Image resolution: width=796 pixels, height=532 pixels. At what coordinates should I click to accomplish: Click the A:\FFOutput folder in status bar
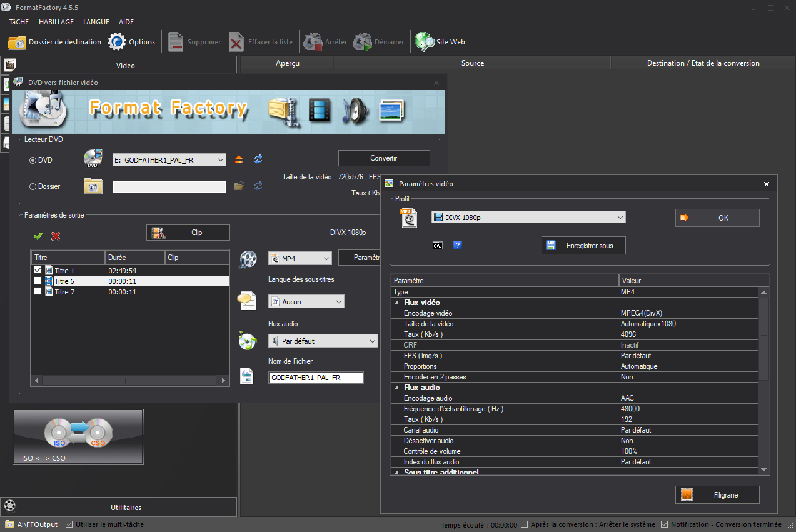click(x=31, y=524)
